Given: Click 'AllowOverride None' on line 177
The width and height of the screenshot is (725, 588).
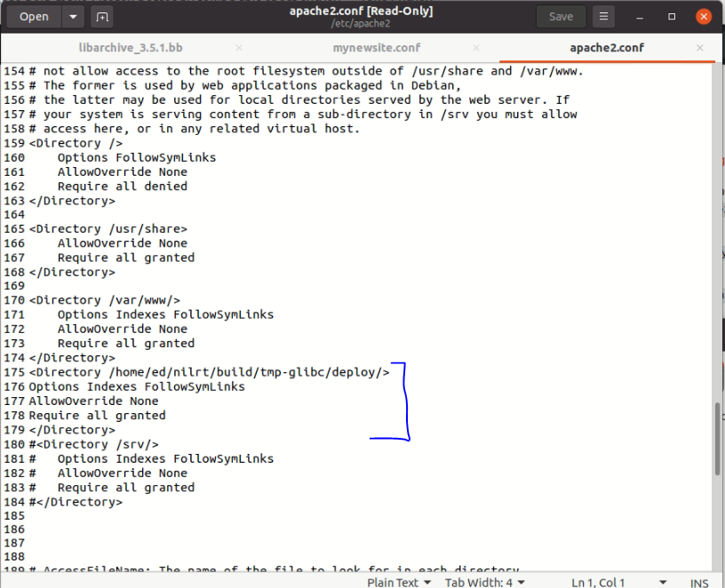Looking at the screenshot, I should [93, 401].
